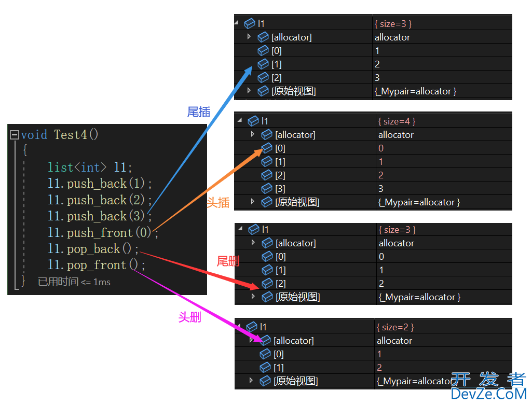Collapse the void Test4() code block

[x=14, y=135]
